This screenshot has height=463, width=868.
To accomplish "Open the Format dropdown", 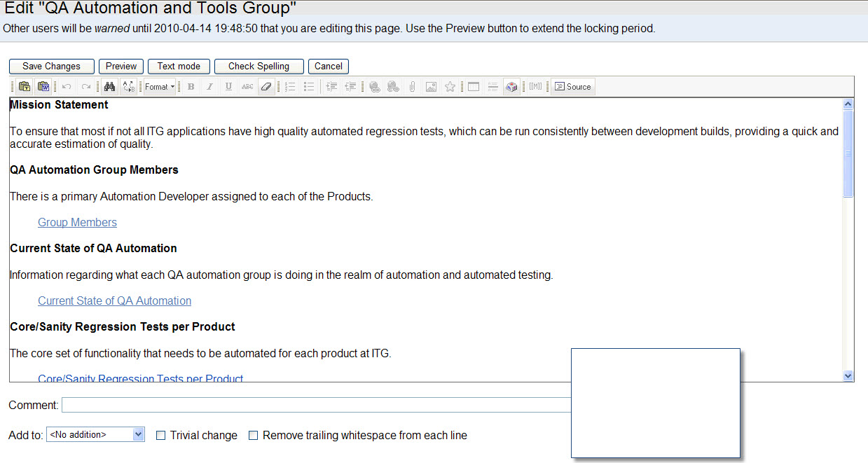I will pos(160,87).
